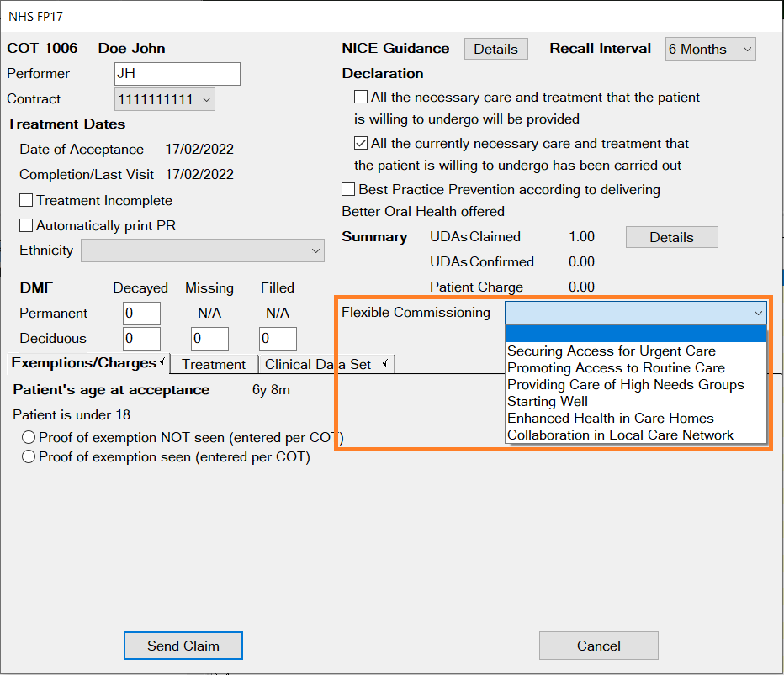
Task: Open the Recall Interval dropdown
Action: click(710, 49)
